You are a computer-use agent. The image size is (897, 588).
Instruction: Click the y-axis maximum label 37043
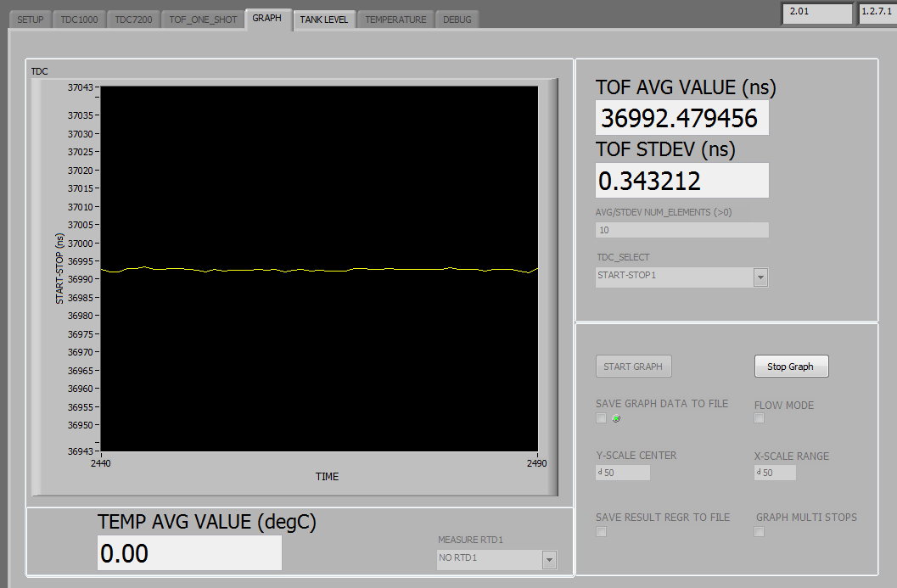pyautogui.click(x=80, y=87)
